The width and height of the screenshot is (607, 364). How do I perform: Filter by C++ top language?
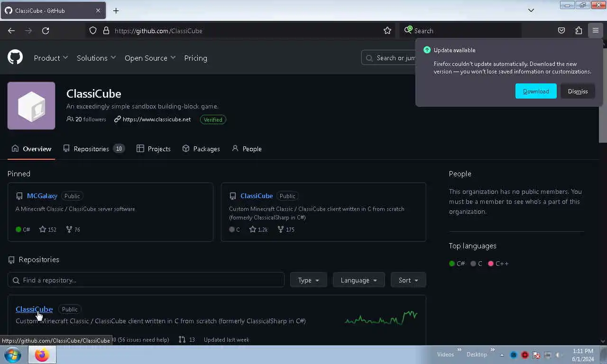pyautogui.click(x=498, y=264)
